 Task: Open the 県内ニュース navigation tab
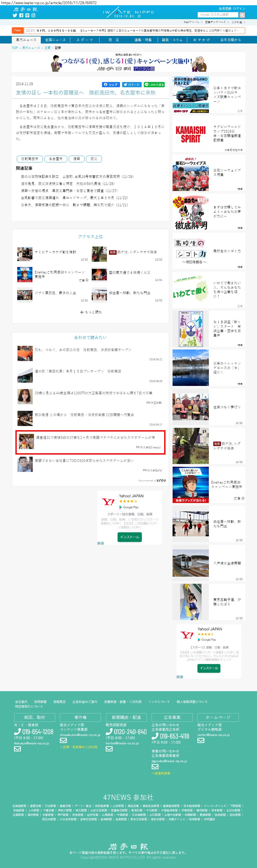[x=26, y=40]
